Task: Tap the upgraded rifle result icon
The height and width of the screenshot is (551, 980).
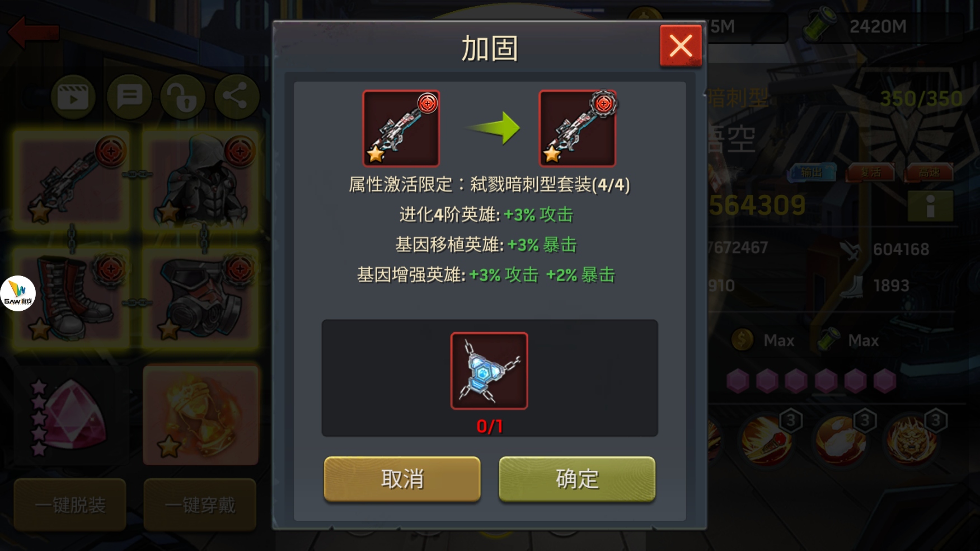Action: click(x=577, y=128)
